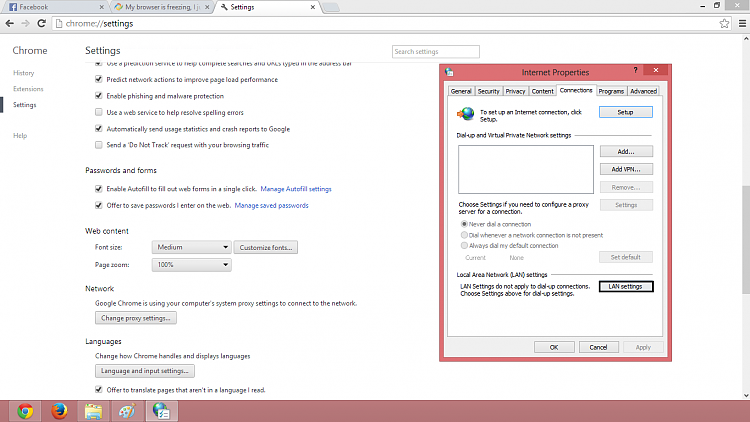Switch to the Facebook tab

pos(54,7)
